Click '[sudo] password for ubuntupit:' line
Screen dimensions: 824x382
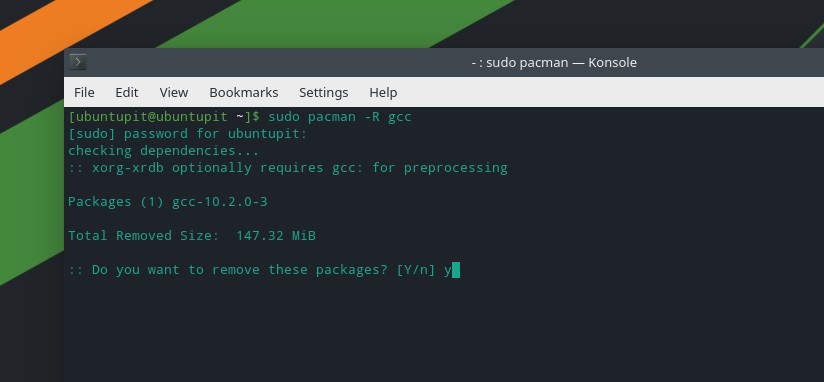pyautogui.click(x=188, y=133)
